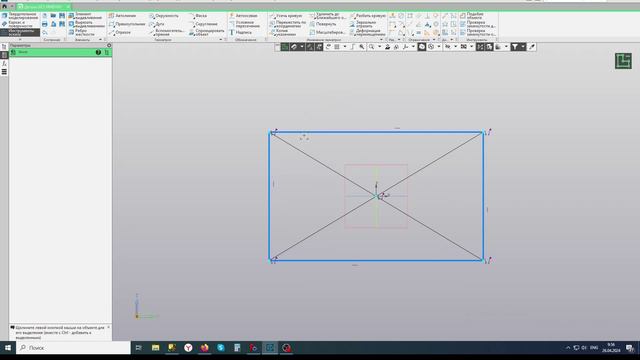Click the open file folder icon
This screenshot has height=360, width=640.
coord(53,16)
